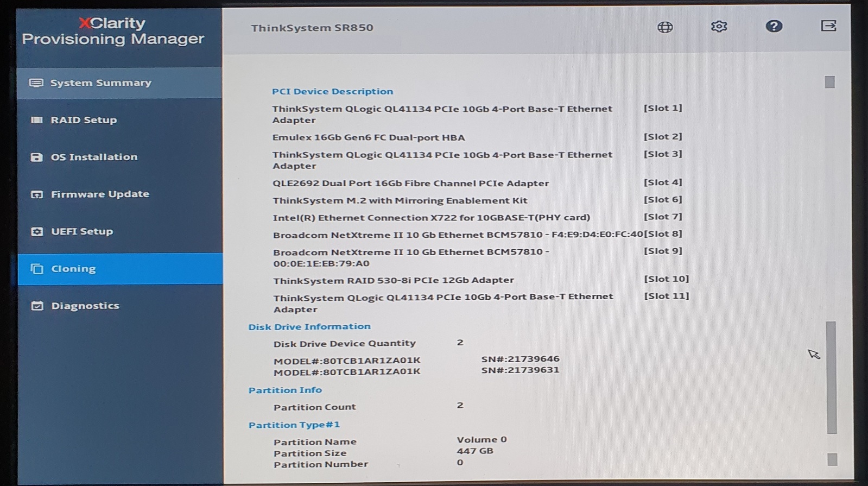868x486 pixels.
Task: Exit using the logout arrow icon
Action: [x=828, y=26]
